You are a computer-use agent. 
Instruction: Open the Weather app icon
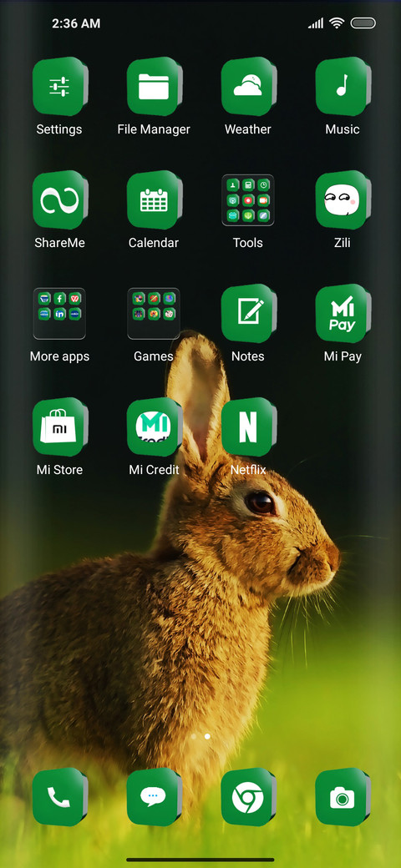(x=248, y=86)
